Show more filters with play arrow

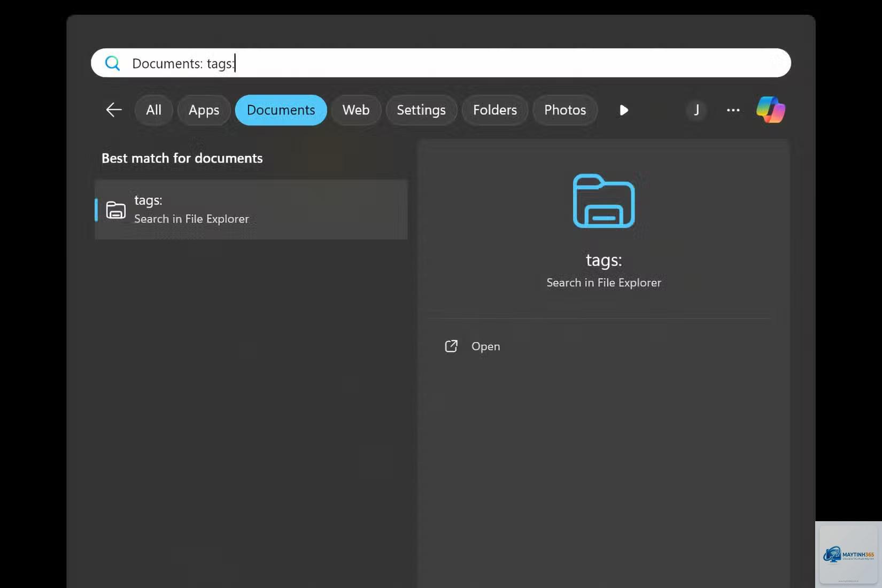pos(623,110)
